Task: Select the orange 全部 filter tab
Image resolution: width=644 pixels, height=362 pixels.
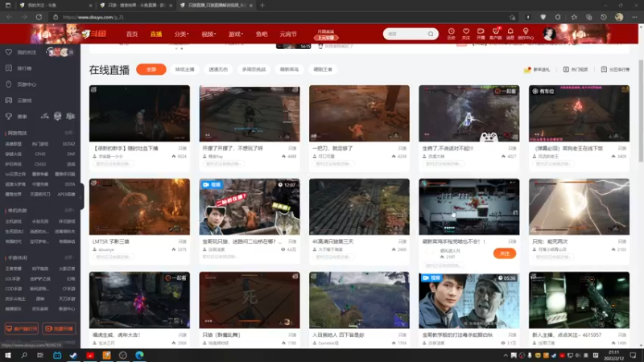Action: click(151, 69)
